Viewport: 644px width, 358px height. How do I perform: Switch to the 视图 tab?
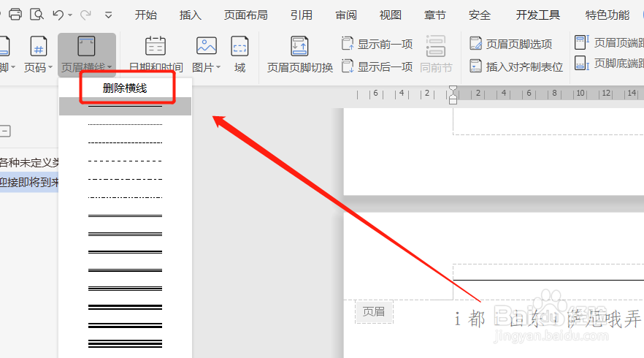[x=390, y=15]
